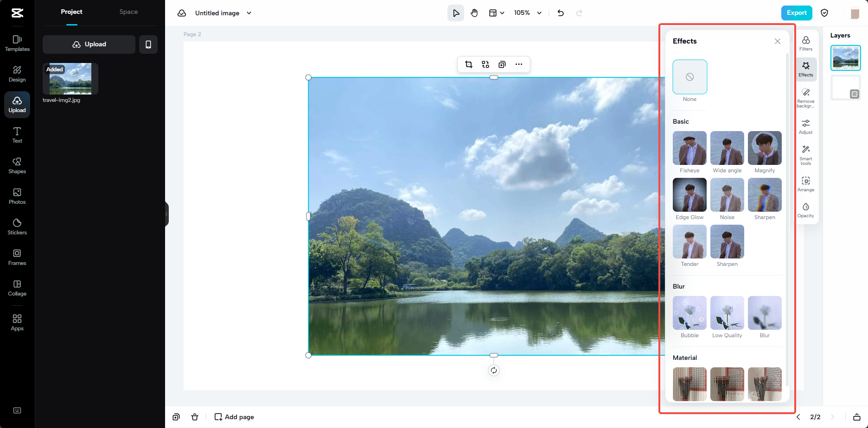Duplicate the selected image from floating toolbar
This screenshot has width=868, height=428.
[502, 64]
